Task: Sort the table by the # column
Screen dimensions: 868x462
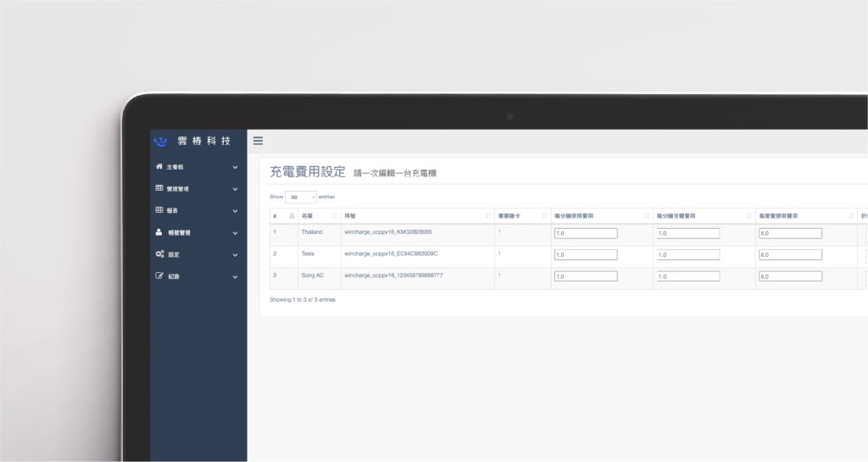Action: pos(292,216)
